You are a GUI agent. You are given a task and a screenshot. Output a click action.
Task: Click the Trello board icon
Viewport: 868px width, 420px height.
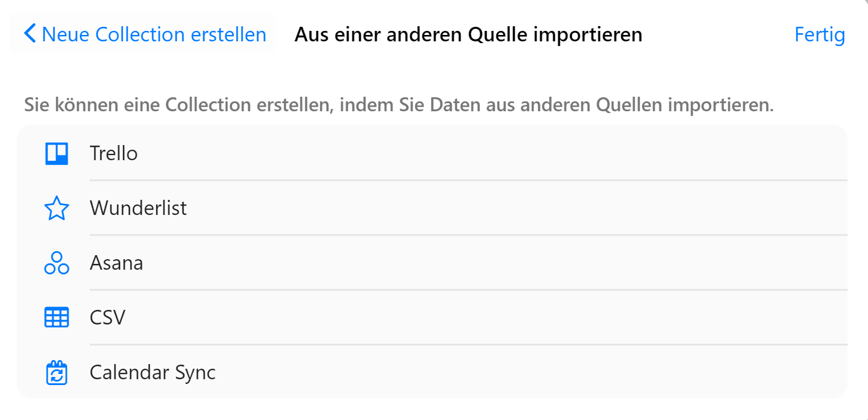(57, 154)
